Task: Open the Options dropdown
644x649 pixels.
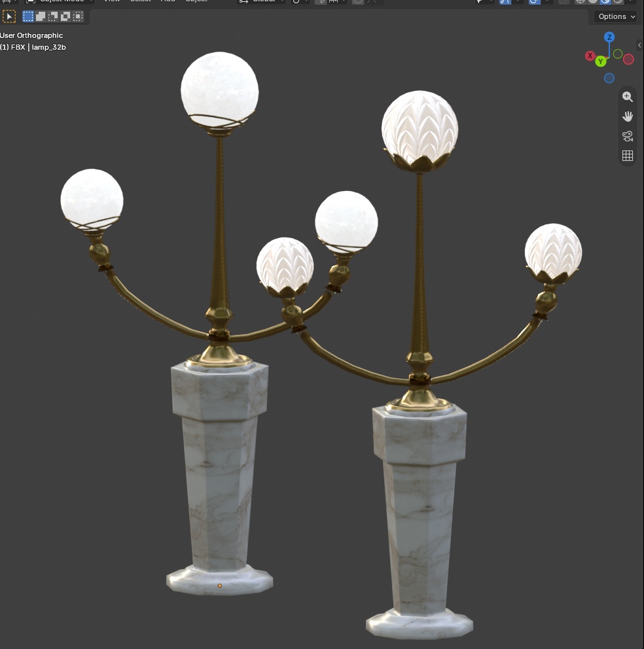Action: pos(617,16)
